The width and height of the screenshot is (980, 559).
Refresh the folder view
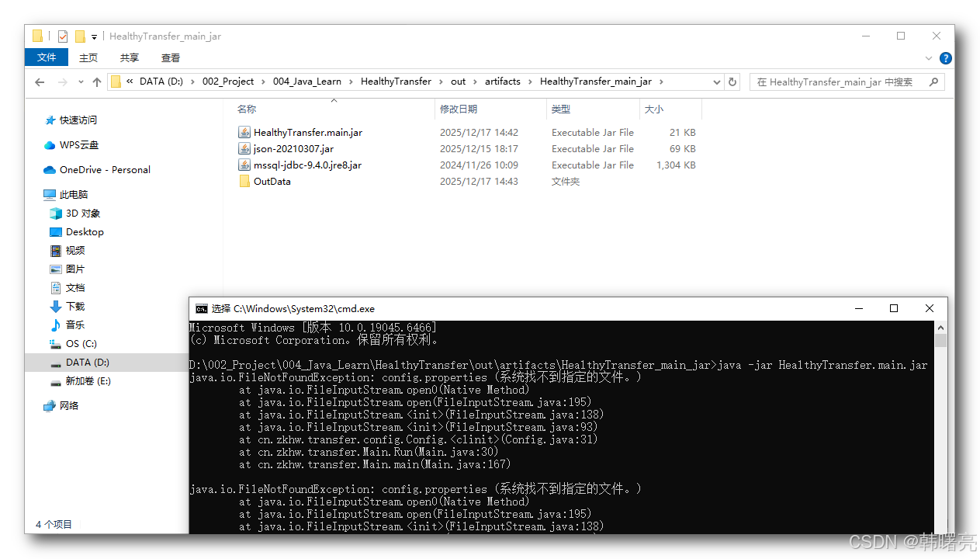click(x=732, y=82)
